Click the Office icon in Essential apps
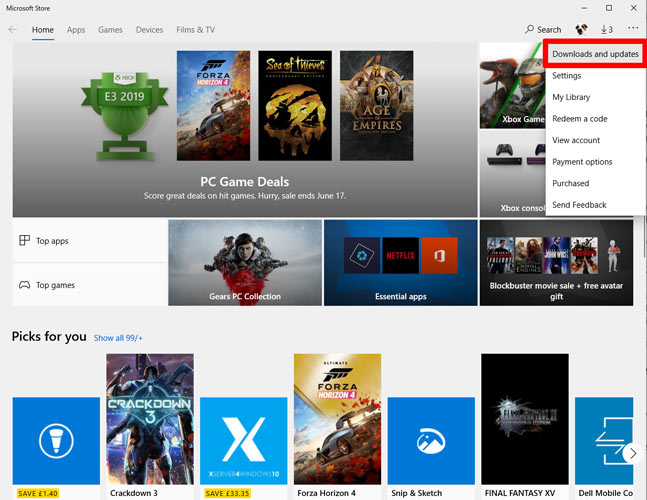 pyautogui.click(x=439, y=255)
